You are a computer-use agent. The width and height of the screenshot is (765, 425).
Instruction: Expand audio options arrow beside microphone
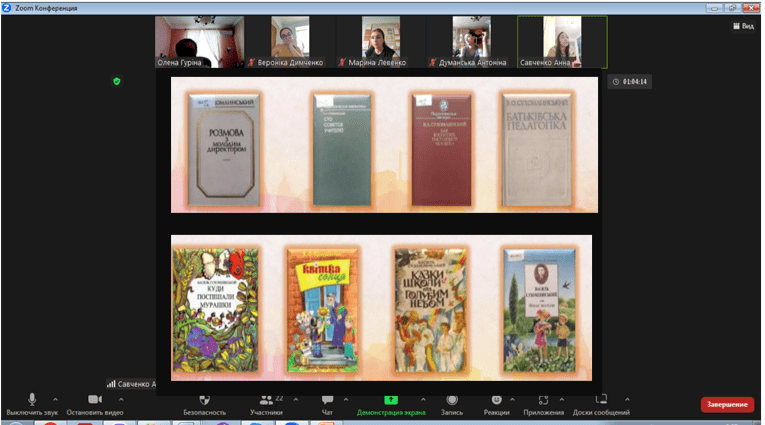coord(55,398)
